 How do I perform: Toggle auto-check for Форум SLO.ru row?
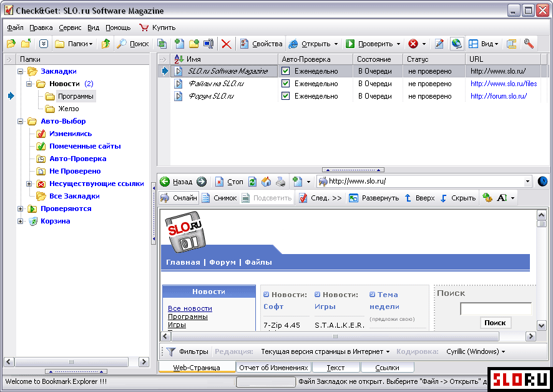(x=285, y=96)
